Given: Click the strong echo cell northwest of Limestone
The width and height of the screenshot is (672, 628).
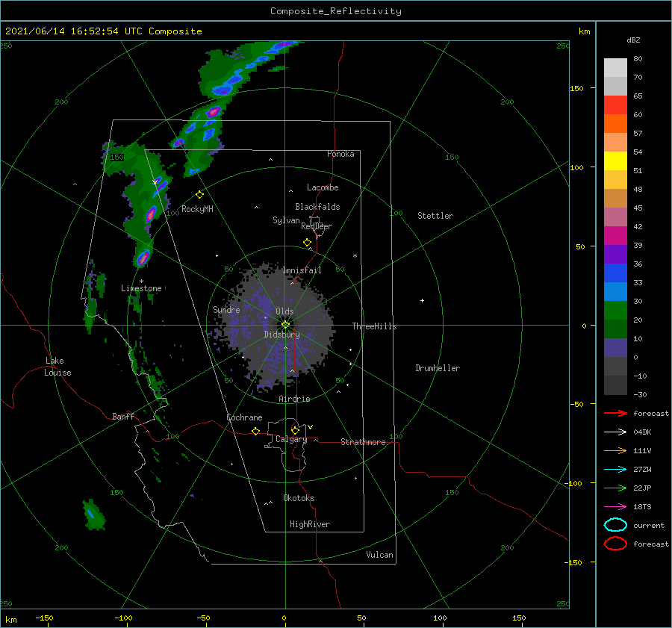Looking at the screenshot, I should [143, 258].
